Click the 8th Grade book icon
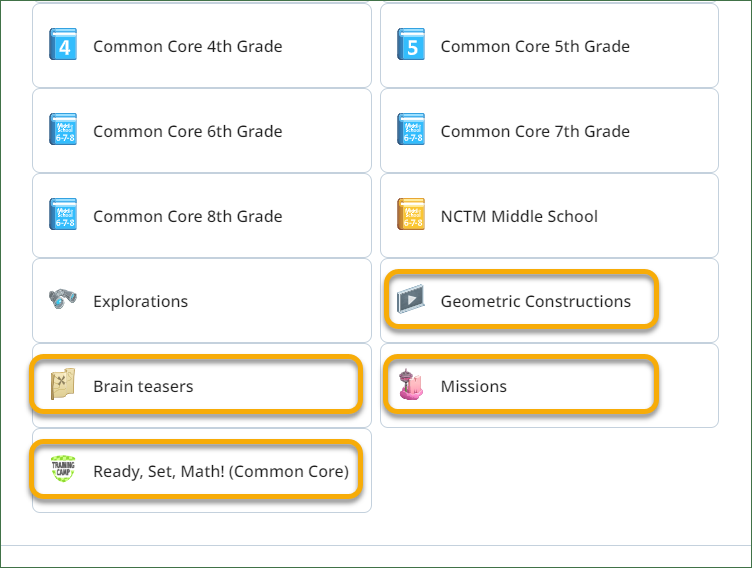Image resolution: width=752 pixels, height=568 pixels. (63, 214)
